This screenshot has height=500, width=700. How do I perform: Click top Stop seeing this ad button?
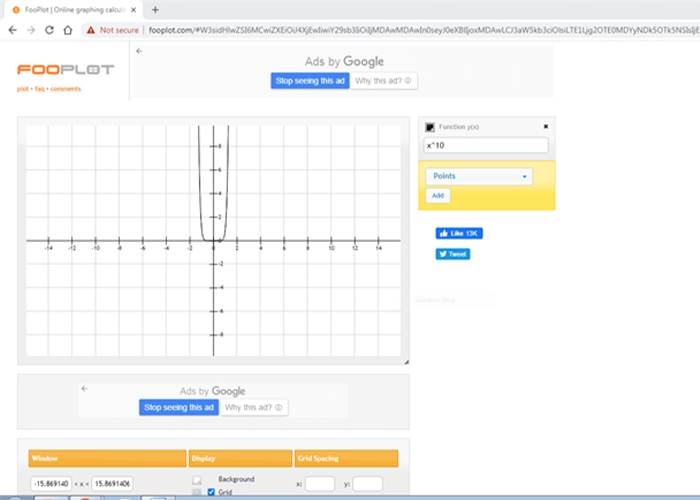(310, 81)
